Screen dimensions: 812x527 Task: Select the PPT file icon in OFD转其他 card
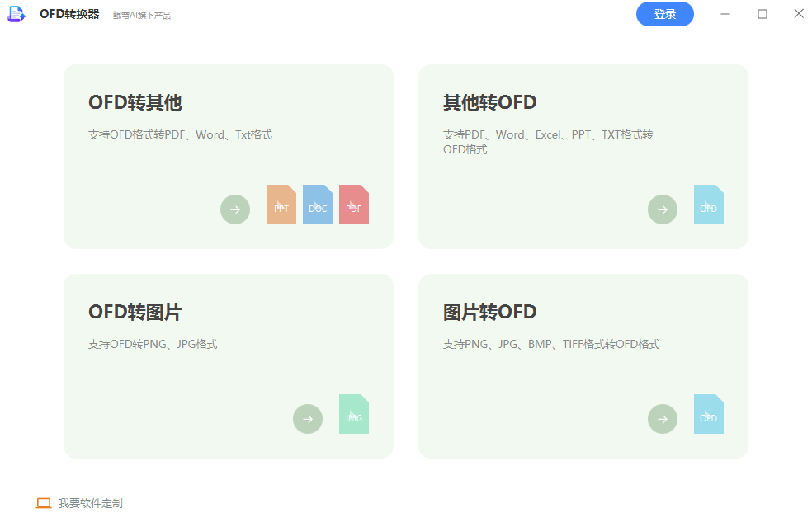pyautogui.click(x=281, y=205)
